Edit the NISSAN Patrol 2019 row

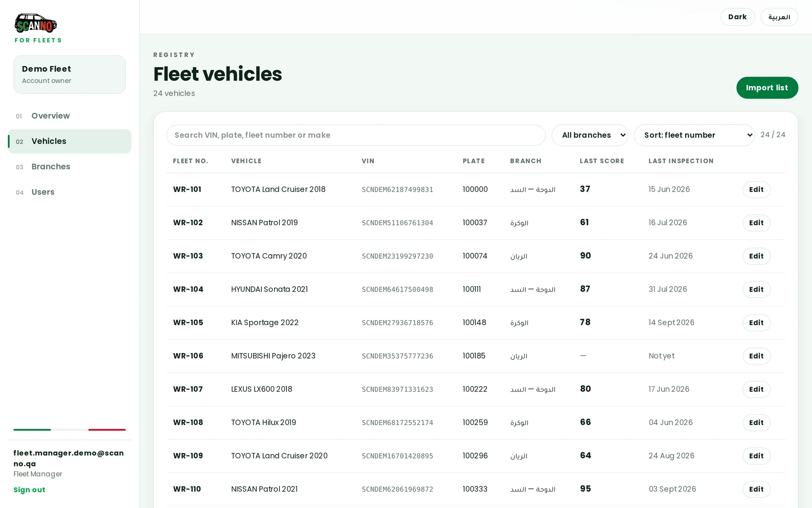pyautogui.click(x=756, y=223)
